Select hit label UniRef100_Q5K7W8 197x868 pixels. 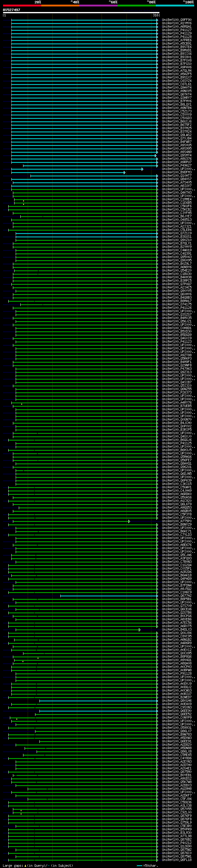point(176,782)
